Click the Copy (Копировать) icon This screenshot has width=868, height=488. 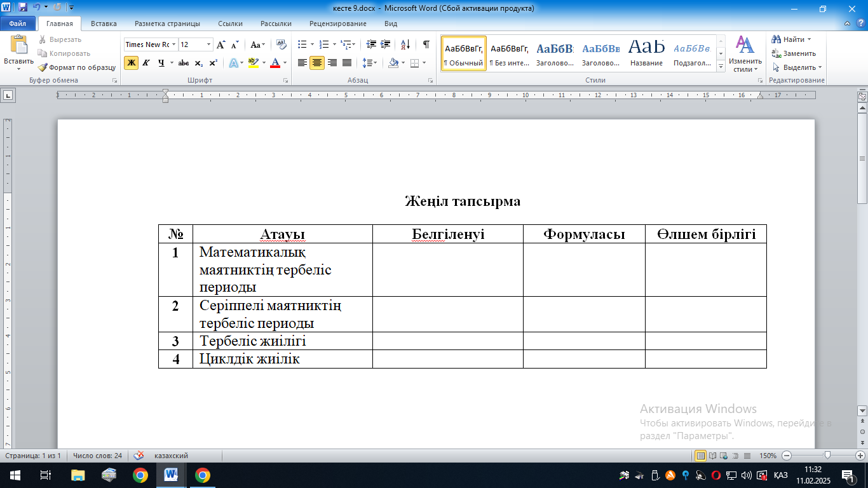[x=43, y=53]
